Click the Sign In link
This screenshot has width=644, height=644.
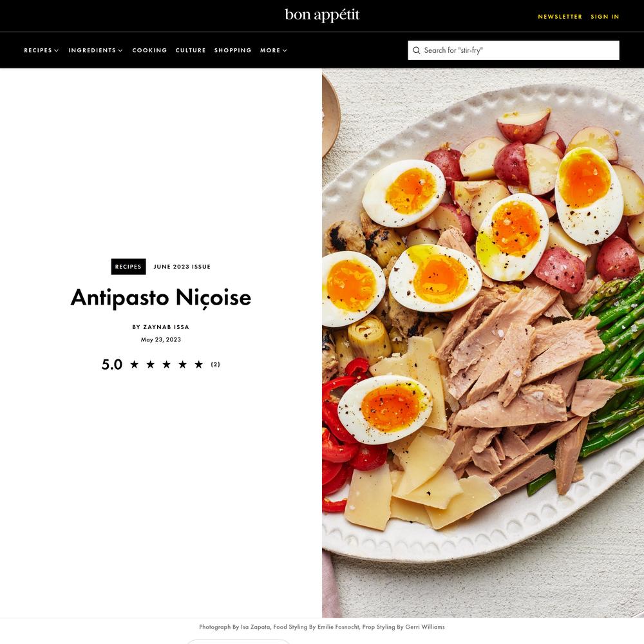tap(605, 17)
